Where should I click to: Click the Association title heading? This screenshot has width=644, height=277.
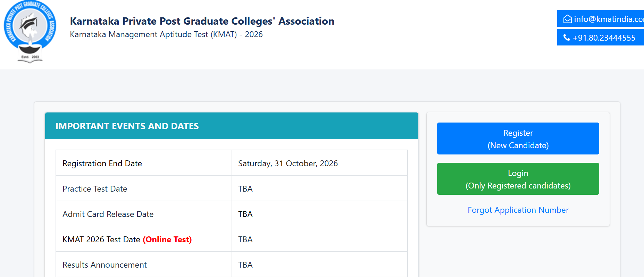[202, 21]
